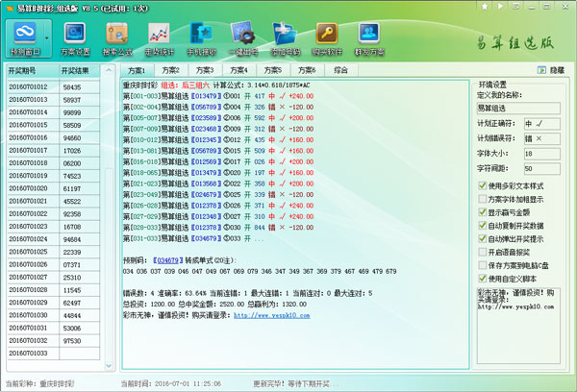Enable 方案字体加粗显示 checkbox
The image size is (577, 392).
[483, 198]
